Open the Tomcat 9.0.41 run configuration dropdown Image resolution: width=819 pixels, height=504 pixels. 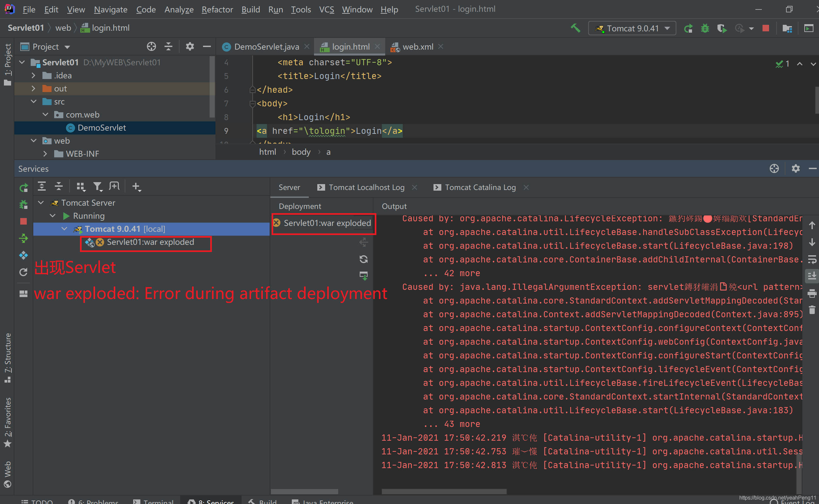coord(632,28)
